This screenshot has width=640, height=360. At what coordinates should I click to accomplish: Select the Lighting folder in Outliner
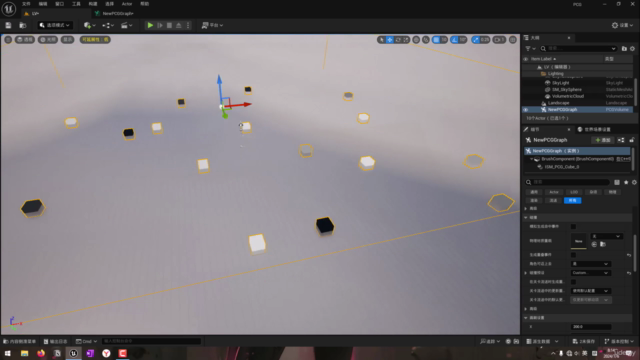tap(556, 74)
